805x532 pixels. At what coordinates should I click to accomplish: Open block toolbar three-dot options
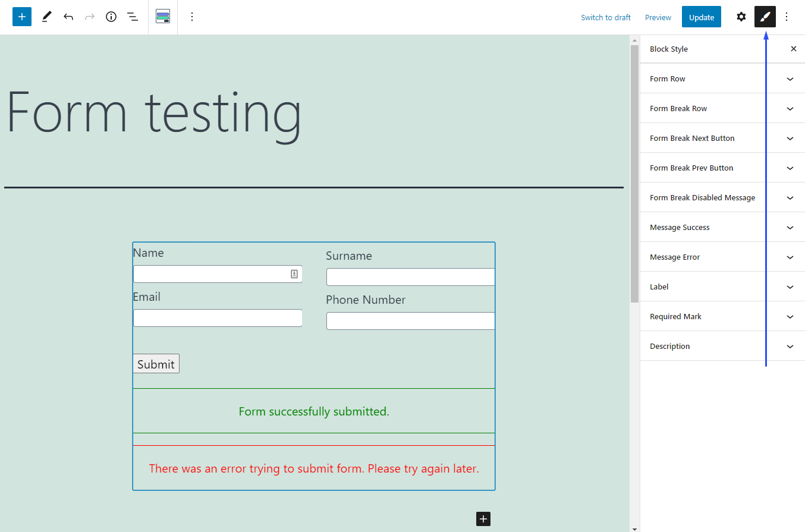point(191,17)
